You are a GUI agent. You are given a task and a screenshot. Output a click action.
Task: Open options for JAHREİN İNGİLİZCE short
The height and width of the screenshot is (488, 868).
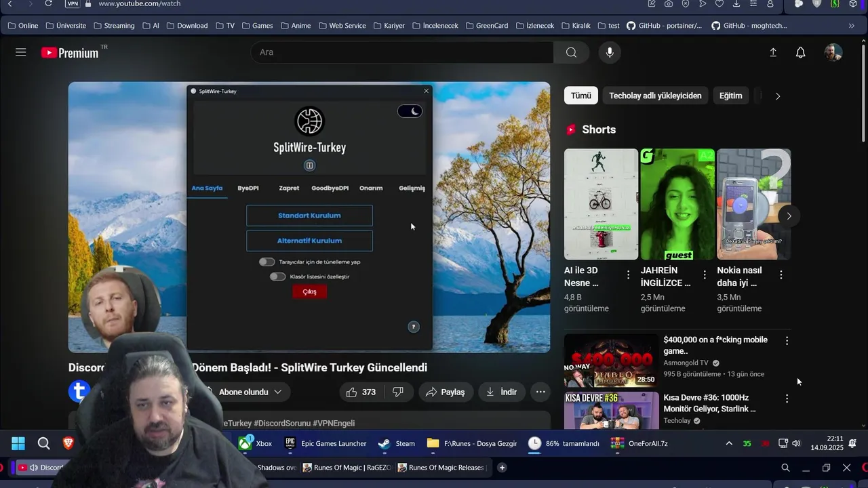705,274
